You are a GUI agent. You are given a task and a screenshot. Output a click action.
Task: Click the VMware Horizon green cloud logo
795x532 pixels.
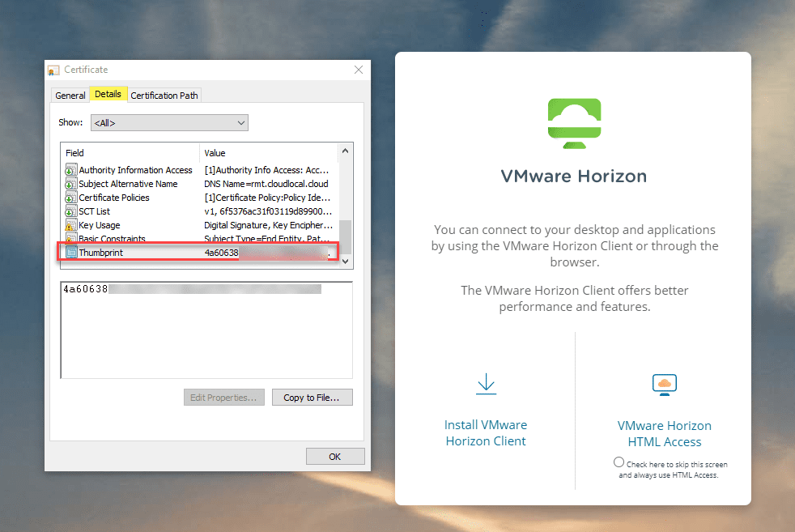click(574, 123)
